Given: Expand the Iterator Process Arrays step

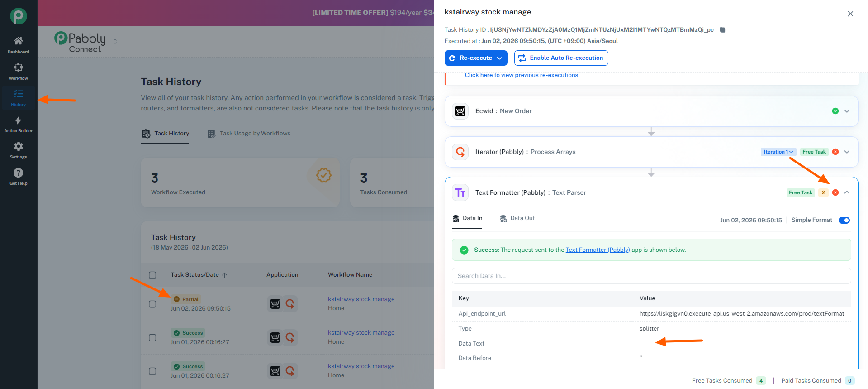Looking at the screenshot, I should [x=847, y=152].
